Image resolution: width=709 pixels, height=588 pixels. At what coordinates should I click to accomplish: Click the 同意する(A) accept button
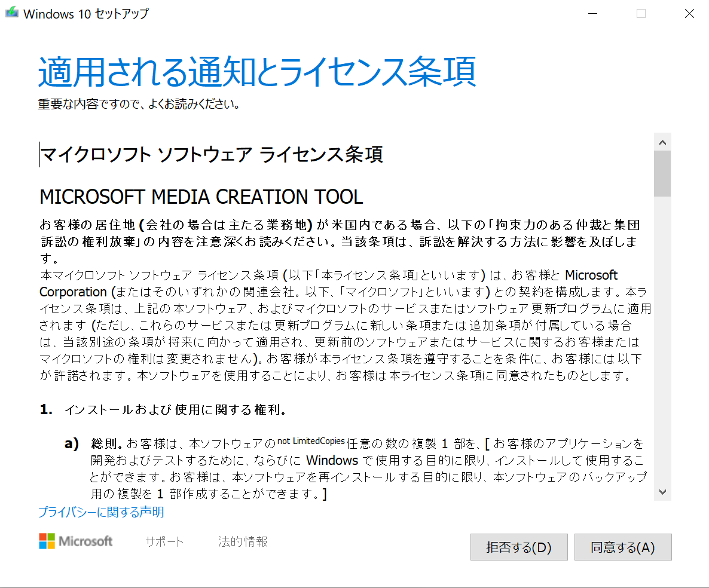pos(623,547)
